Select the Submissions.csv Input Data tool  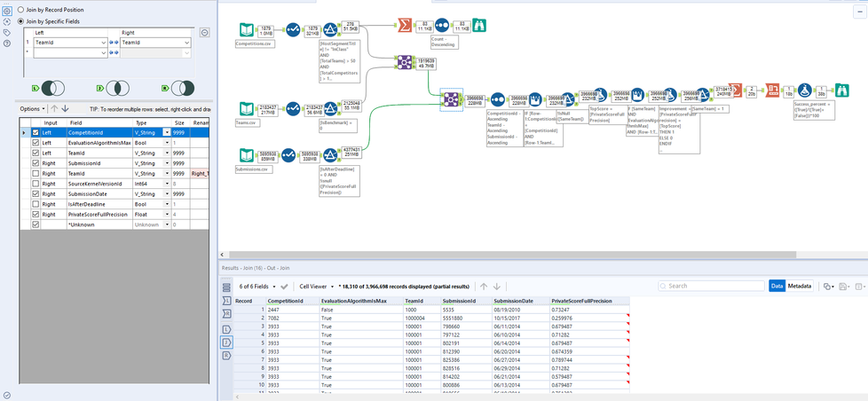tap(248, 156)
